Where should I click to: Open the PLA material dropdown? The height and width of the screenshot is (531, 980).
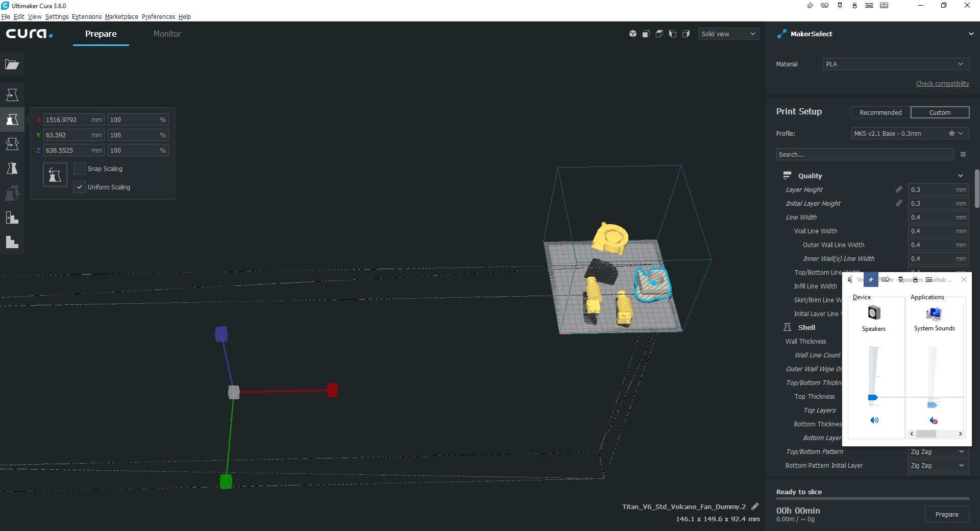896,64
